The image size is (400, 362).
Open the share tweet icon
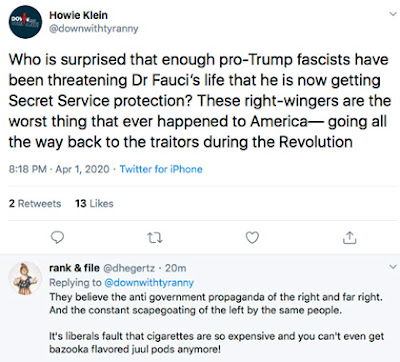tap(349, 237)
